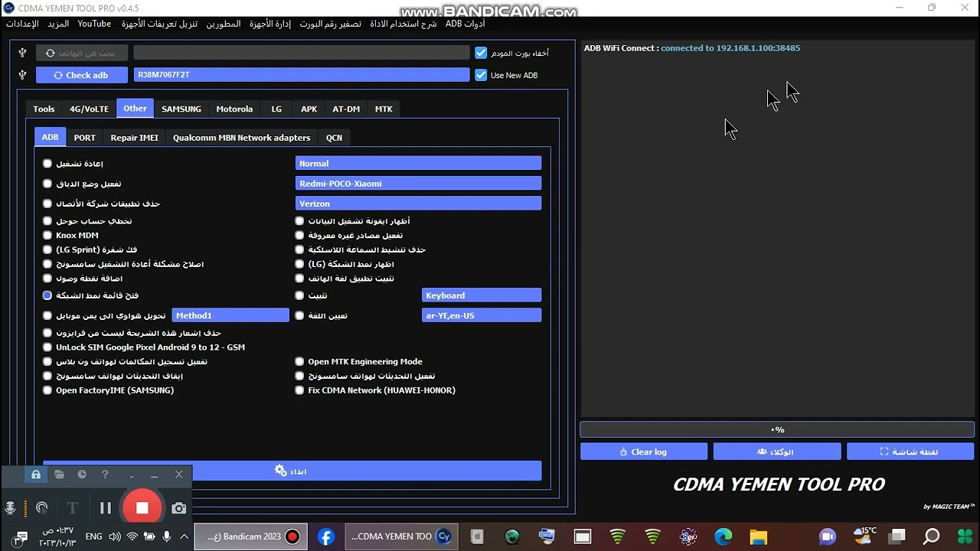The image size is (980, 551).
Task: Select UnLock SIM Google Pixel option
Action: tap(47, 347)
